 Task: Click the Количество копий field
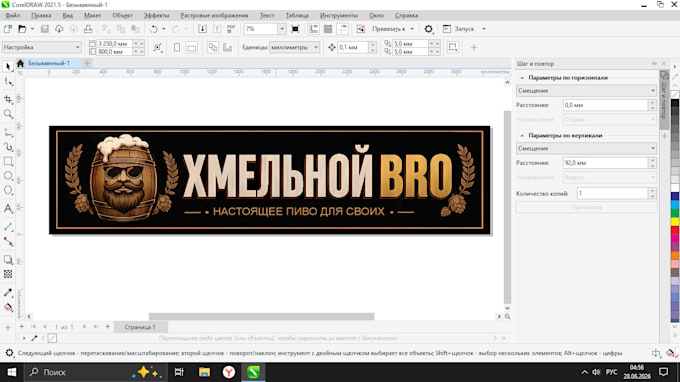coord(612,193)
